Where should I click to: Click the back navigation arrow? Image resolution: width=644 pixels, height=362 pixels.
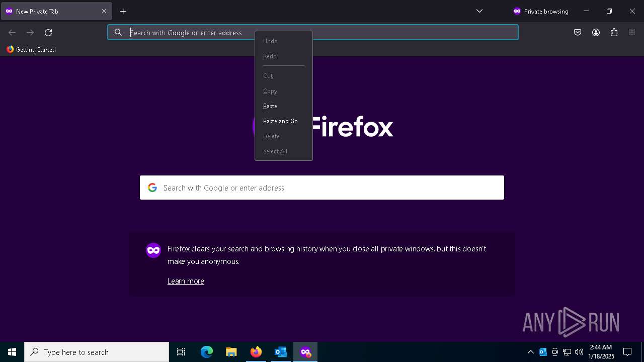tap(12, 33)
